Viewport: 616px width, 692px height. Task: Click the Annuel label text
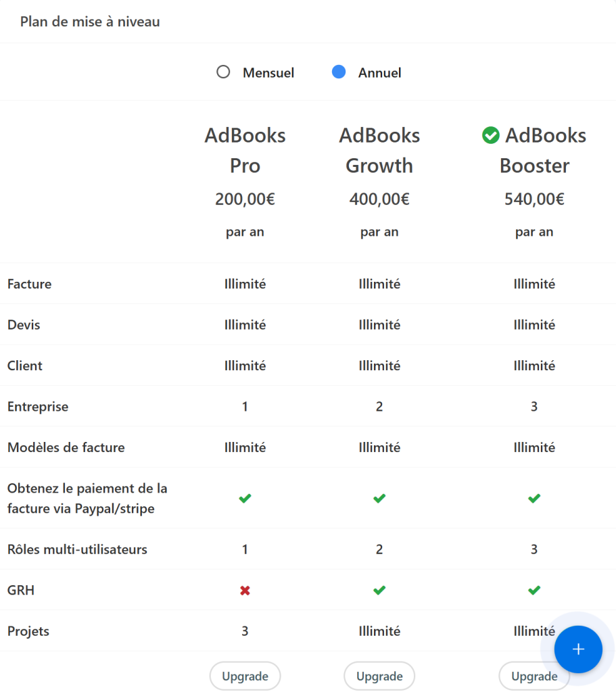[379, 73]
